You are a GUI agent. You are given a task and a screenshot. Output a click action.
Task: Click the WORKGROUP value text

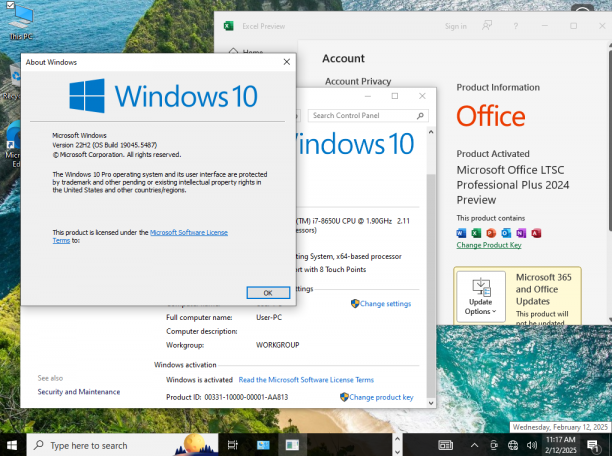pyautogui.click(x=278, y=345)
